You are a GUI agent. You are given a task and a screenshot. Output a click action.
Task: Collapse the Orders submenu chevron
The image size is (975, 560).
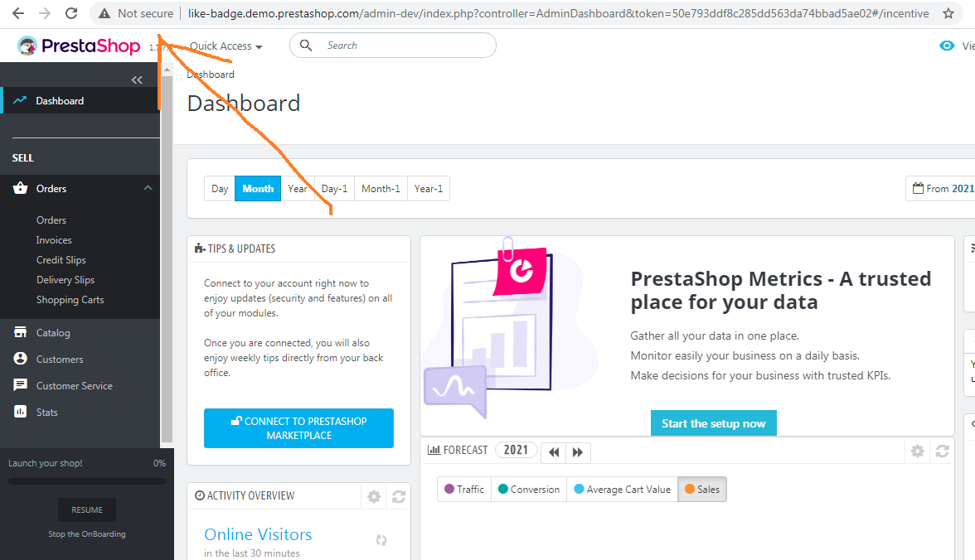tap(148, 188)
